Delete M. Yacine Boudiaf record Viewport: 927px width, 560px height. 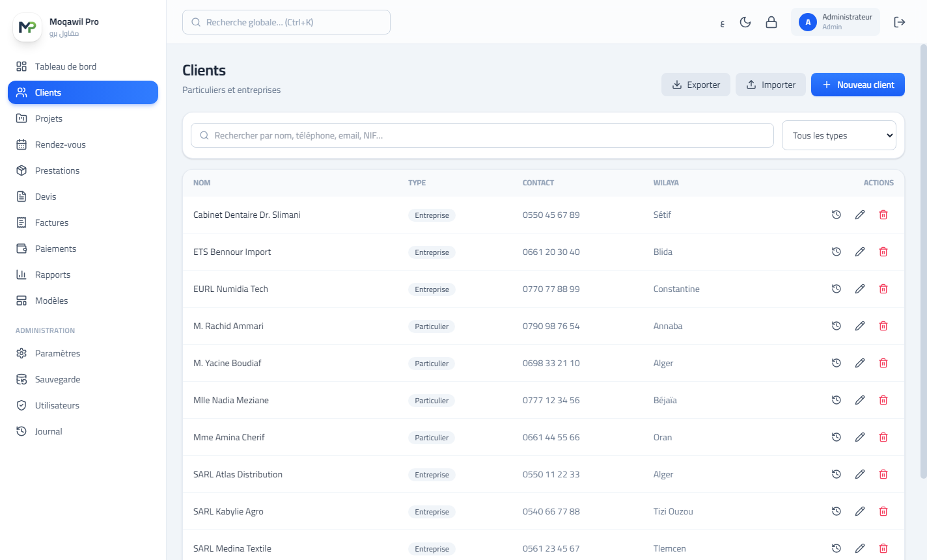point(883,363)
